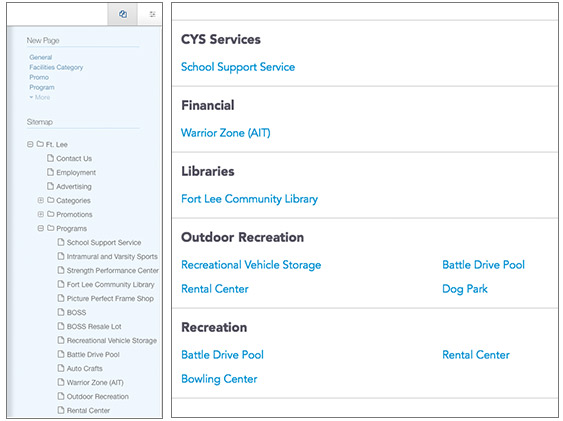Expand the More page types option

[x=40, y=97]
